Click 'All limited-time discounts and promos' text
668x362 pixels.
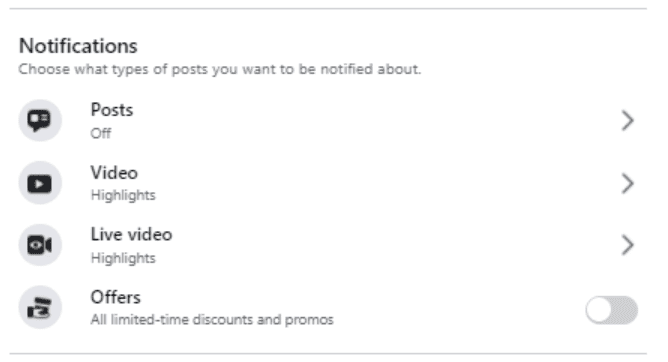pos(212,320)
